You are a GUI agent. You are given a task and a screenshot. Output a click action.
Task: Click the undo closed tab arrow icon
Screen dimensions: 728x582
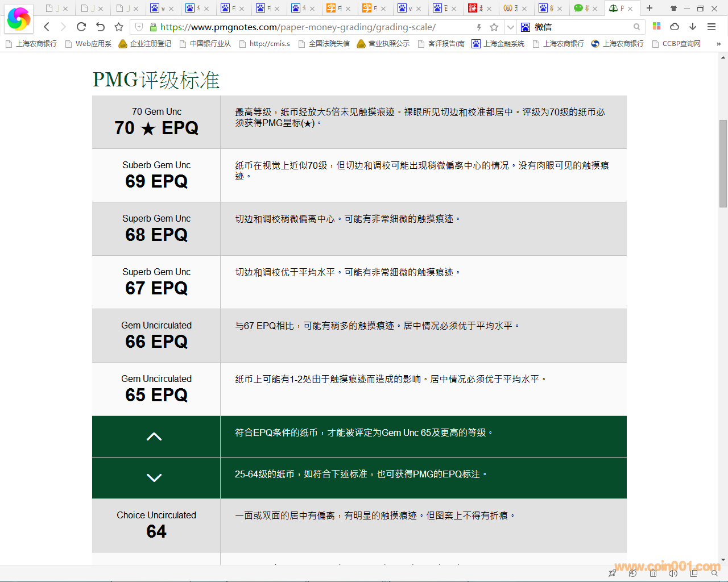(100, 27)
